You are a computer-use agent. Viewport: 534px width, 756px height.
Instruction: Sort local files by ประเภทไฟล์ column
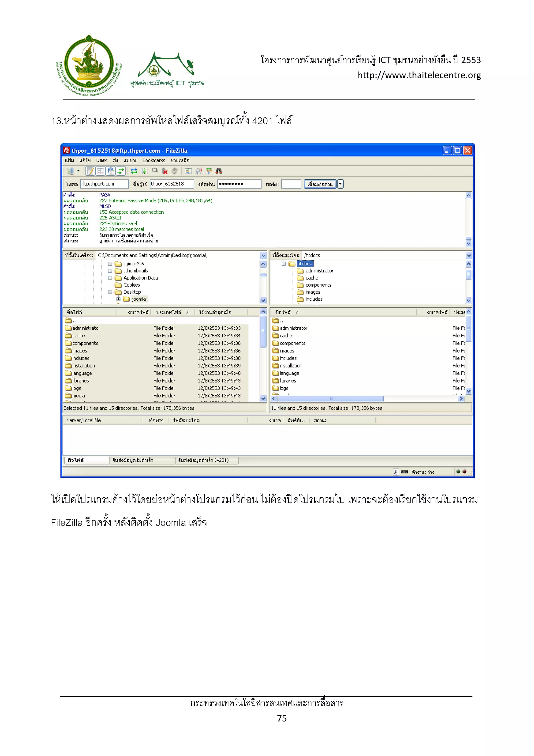[x=173, y=312]
